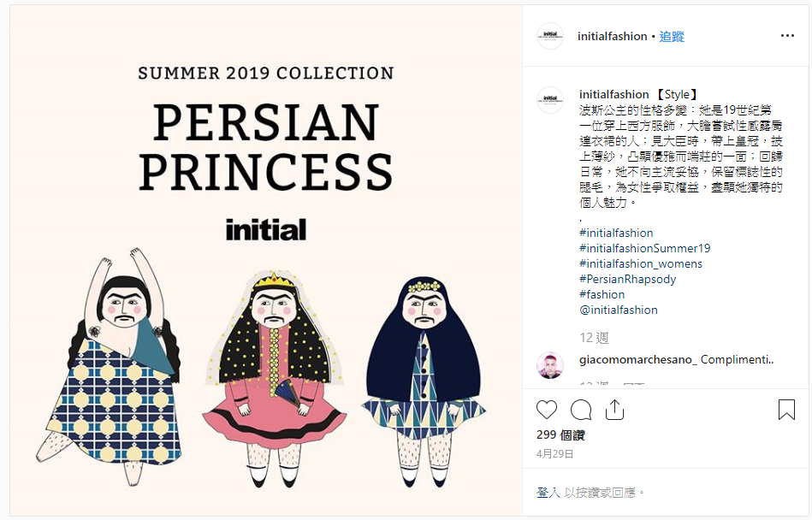Viewport: 812px width, 520px height.
Task: Open the @initialfashion mention link
Action: click(619, 310)
